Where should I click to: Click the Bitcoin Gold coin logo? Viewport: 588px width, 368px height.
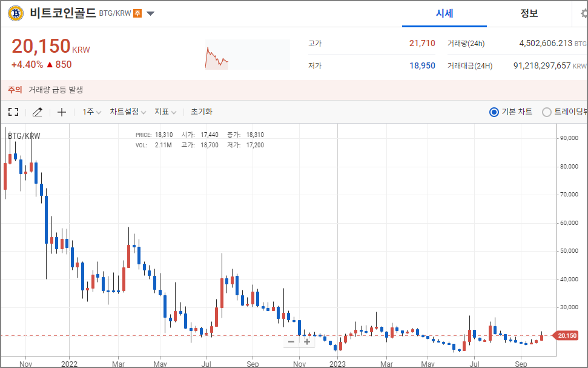pos(16,13)
